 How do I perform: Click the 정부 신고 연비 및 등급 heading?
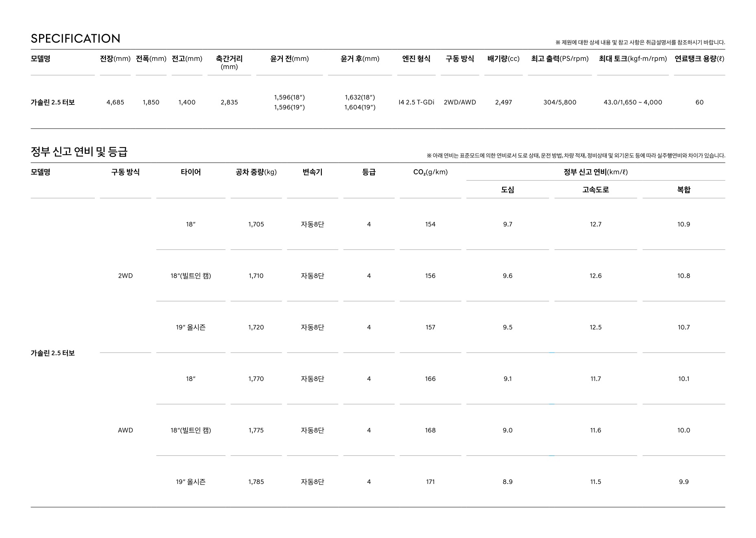[x=79, y=152]
